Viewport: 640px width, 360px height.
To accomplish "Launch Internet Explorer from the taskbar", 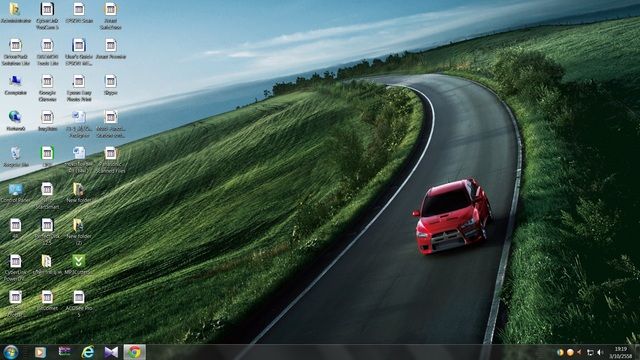I will pyautogui.click(x=87, y=352).
